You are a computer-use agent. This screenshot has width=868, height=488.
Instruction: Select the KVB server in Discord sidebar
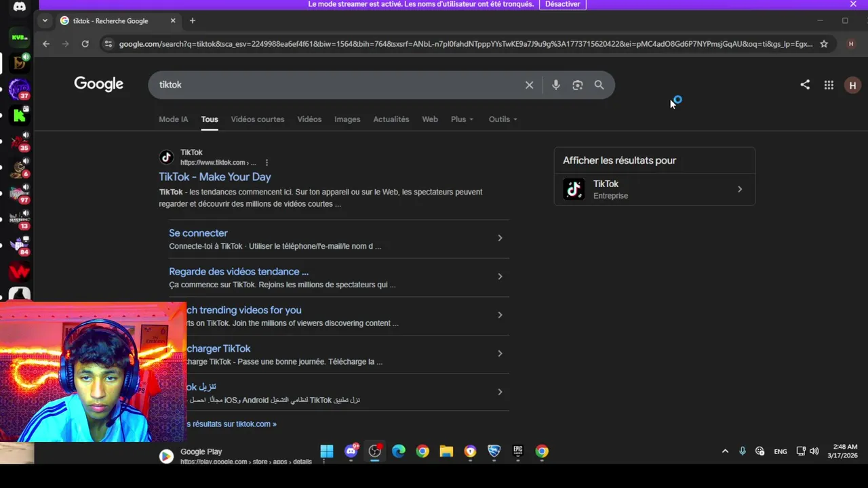coord(20,37)
